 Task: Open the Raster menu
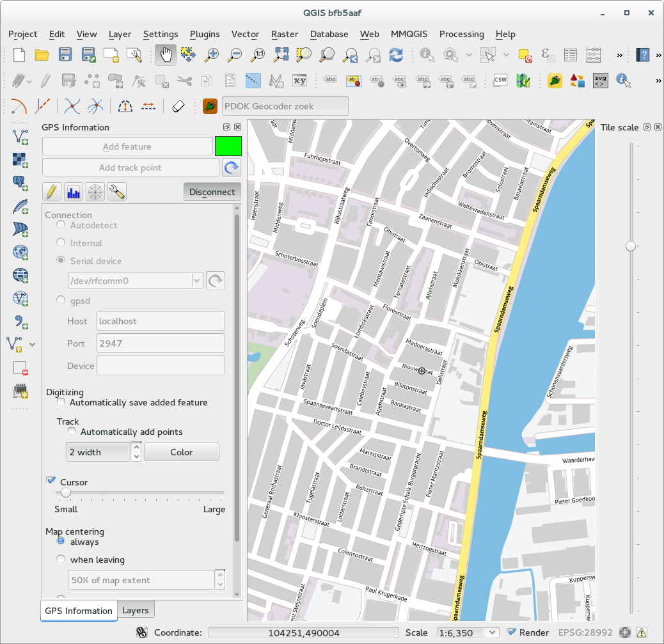pos(285,34)
